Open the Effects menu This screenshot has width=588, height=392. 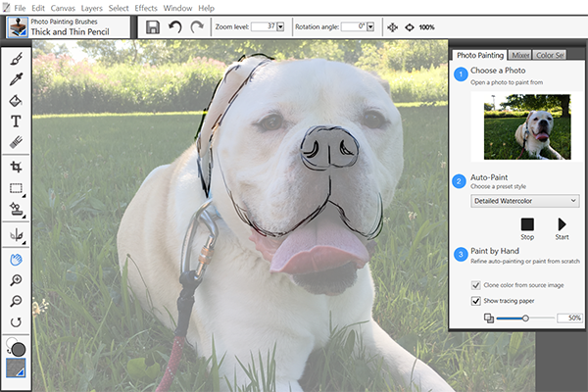click(x=146, y=8)
